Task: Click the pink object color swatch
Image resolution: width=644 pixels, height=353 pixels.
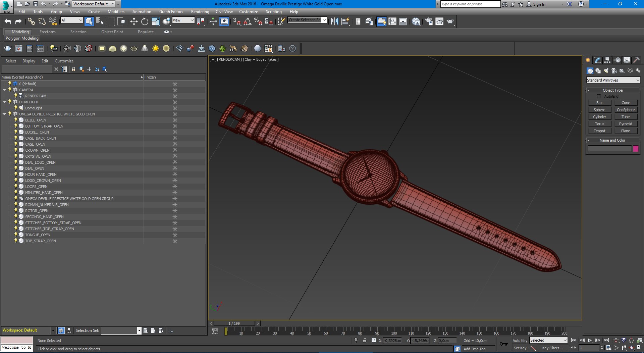Action: pyautogui.click(x=636, y=149)
